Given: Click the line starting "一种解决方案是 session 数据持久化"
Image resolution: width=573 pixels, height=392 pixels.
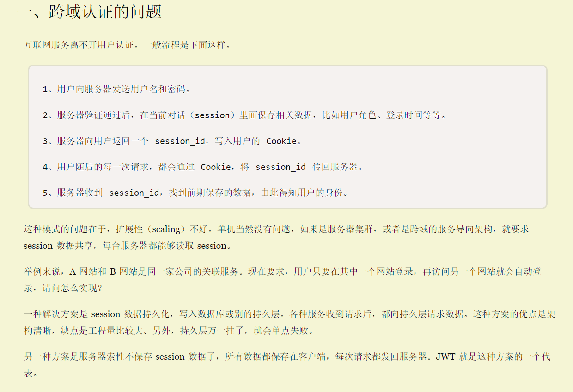Looking at the screenshot, I should (289, 314).
